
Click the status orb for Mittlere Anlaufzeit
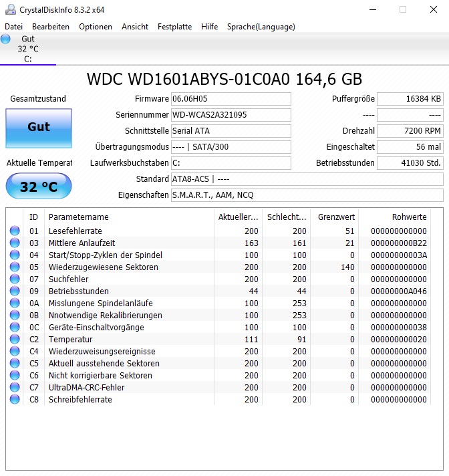(x=15, y=243)
